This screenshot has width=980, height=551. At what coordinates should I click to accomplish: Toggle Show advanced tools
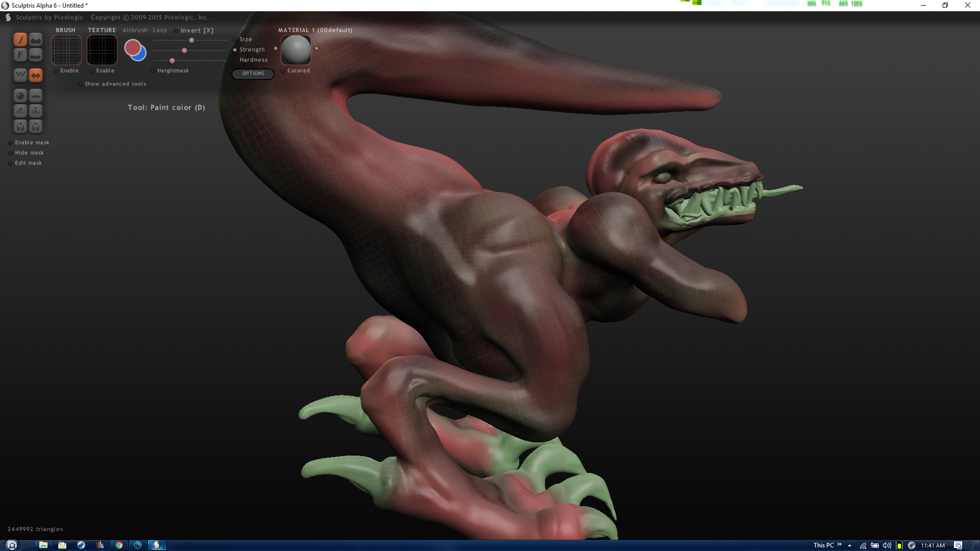pos(80,84)
